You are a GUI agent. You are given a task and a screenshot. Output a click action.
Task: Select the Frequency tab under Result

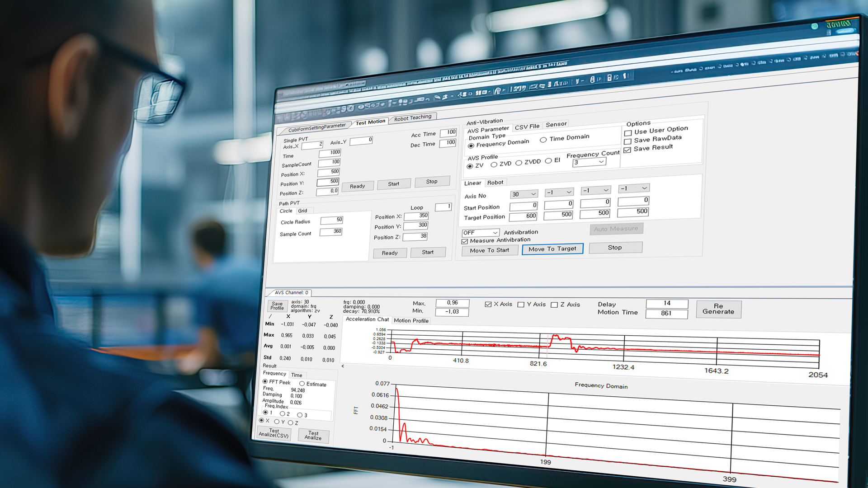click(274, 373)
